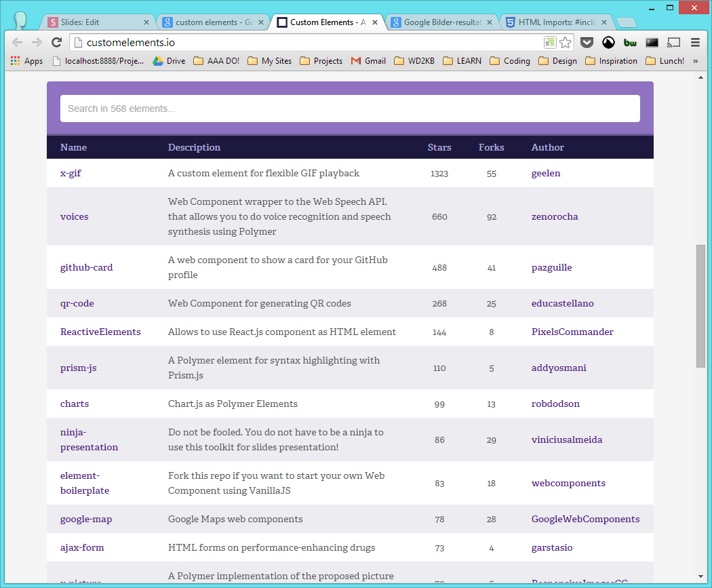The width and height of the screenshot is (712, 588).
Task: Open the ninja-presentation link
Action: [x=89, y=439]
